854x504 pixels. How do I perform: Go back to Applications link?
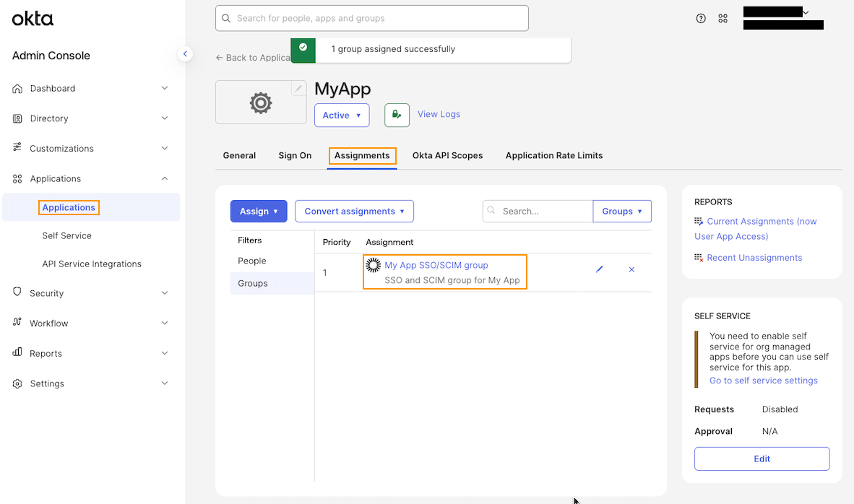(254, 58)
